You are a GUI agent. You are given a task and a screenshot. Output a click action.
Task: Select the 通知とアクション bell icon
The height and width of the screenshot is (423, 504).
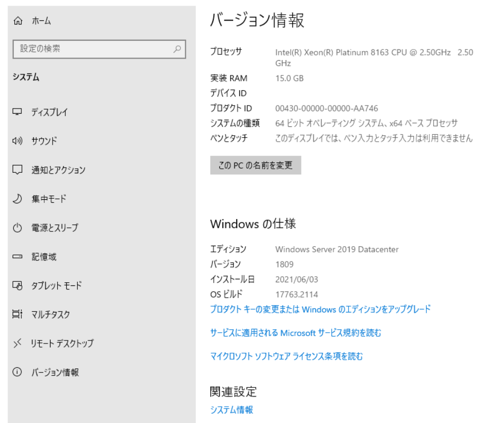17,170
